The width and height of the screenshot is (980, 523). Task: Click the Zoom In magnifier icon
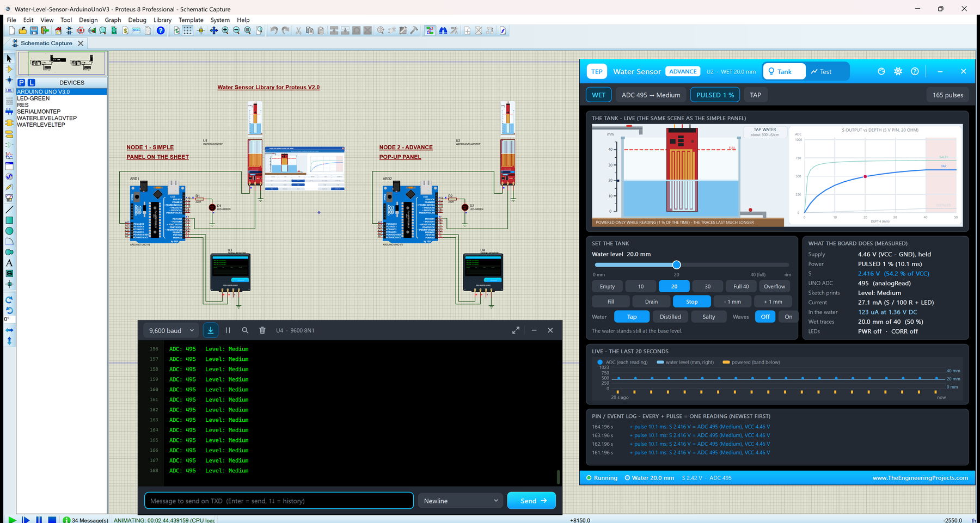pyautogui.click(x=225, y=30)
